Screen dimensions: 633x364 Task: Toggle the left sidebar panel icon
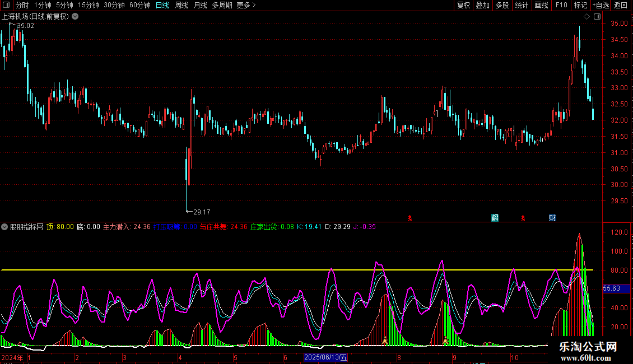tap(5, 5)
